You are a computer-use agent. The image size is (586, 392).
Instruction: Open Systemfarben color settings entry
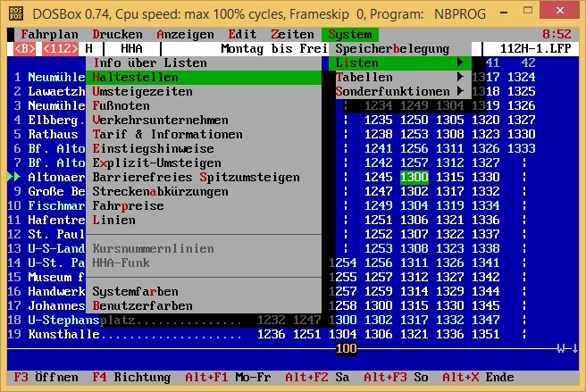[x=135, y=291]
